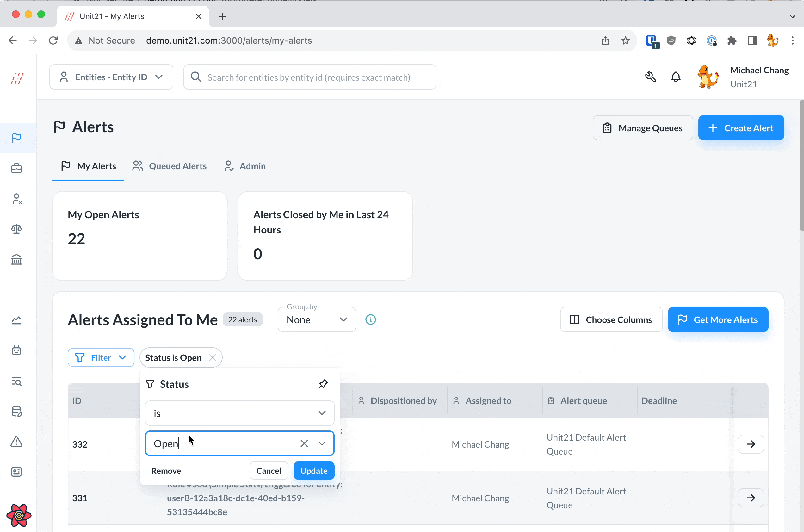Switch to the Admin tab
The height and width of the screenshot is (532, 804).
click(x=245, y=166)
